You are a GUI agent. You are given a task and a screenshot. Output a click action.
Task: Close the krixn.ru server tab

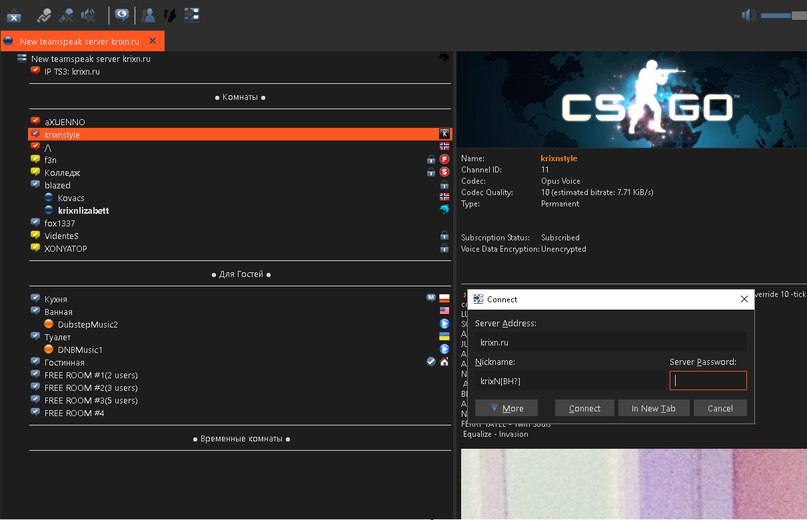pos(152,41)
